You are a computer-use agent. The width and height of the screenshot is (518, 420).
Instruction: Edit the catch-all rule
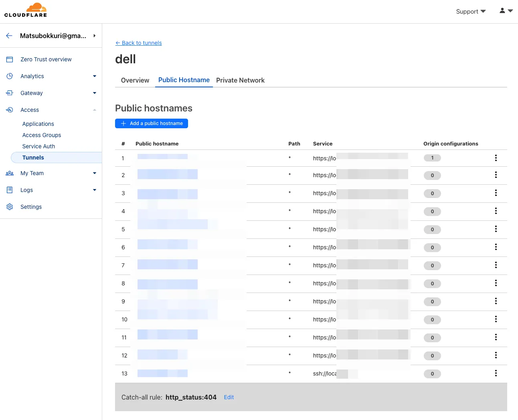tap(229, 397)
